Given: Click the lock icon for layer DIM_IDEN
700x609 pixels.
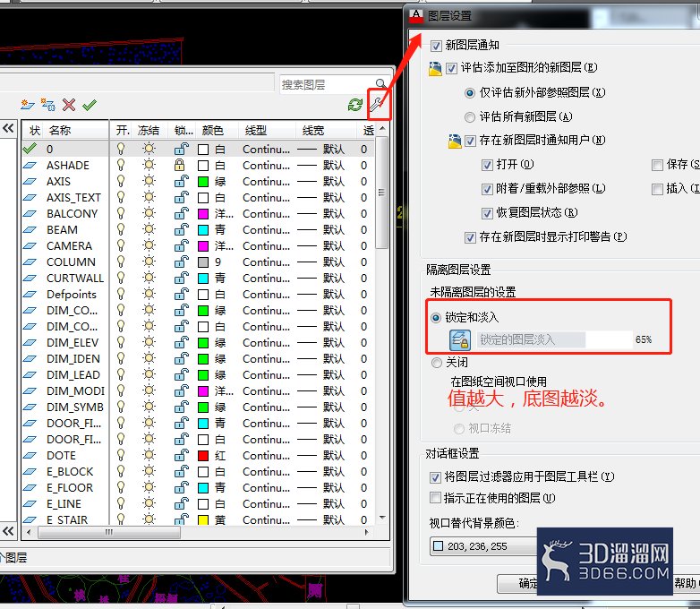Looking at the screenshot, I should click(181, 359).
